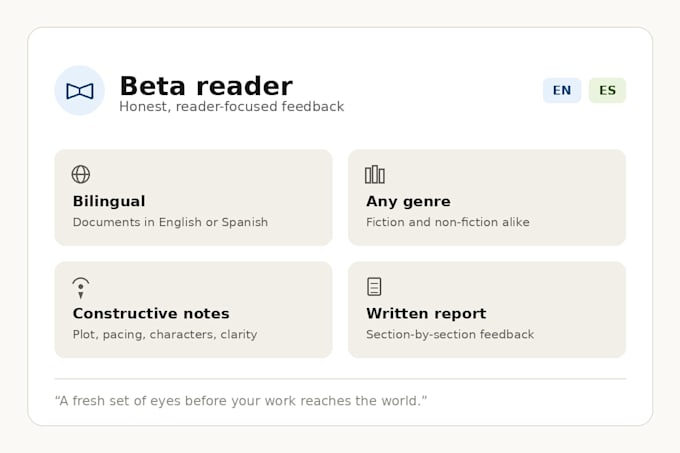
Task: Switch language to EN
Action: point(562,90)
